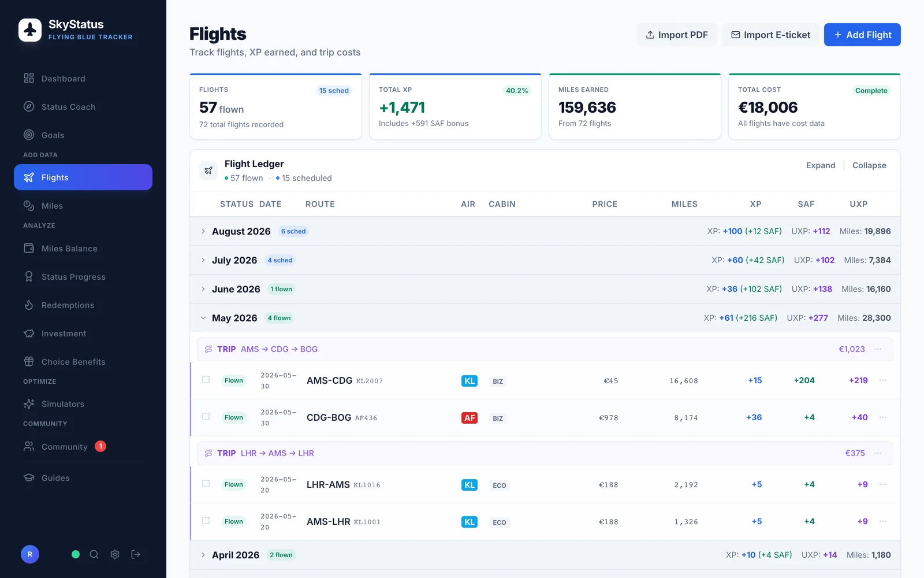Collapse all ledger months
This screenshot has height=578, width=924.
pos(869,165)
